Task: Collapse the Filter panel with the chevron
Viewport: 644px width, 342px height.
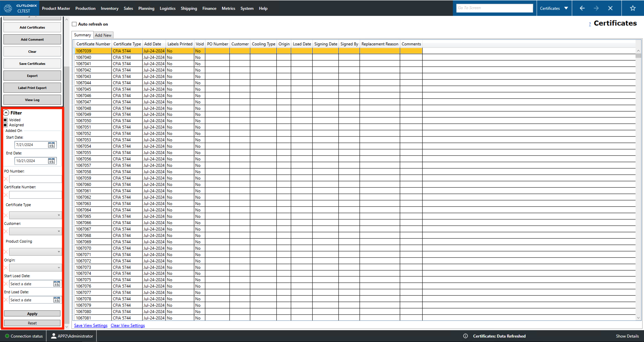Action: [x=6, y=112]
